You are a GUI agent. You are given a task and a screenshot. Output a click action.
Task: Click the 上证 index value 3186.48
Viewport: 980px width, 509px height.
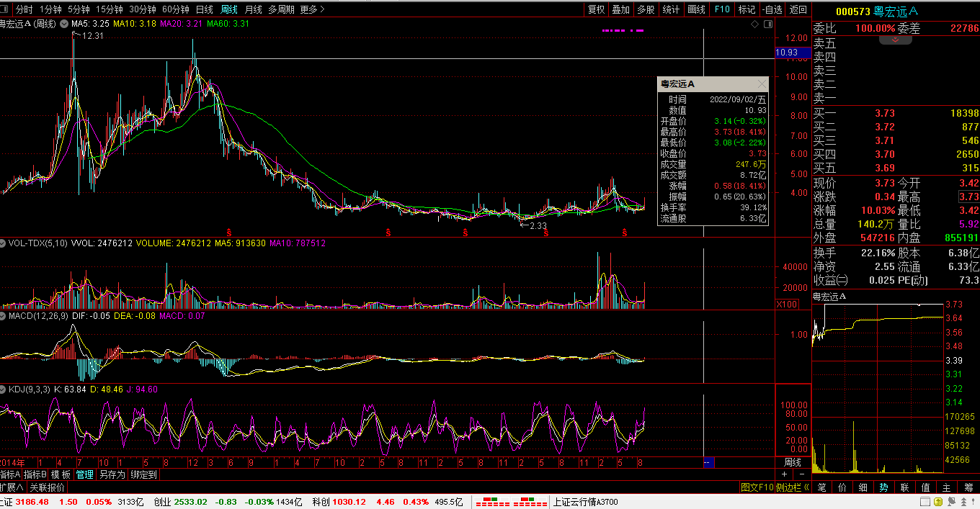[x=32, y=502]
